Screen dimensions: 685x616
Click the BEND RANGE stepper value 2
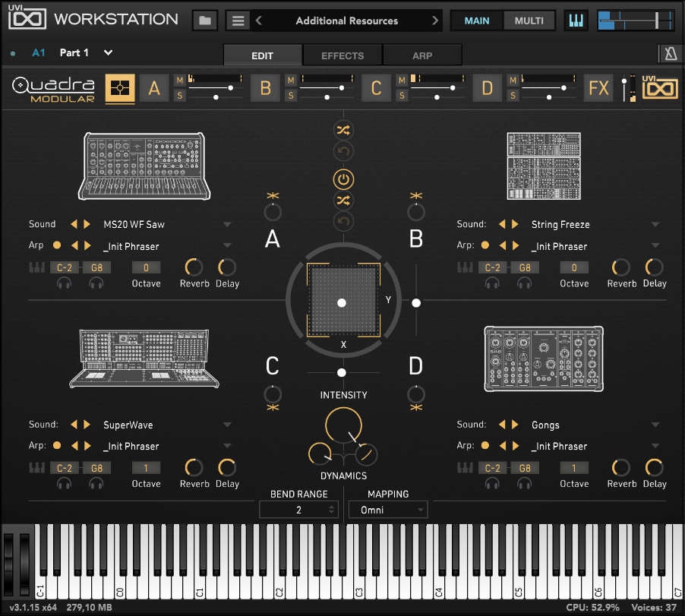pyautogui.click(x=298, y=510)
